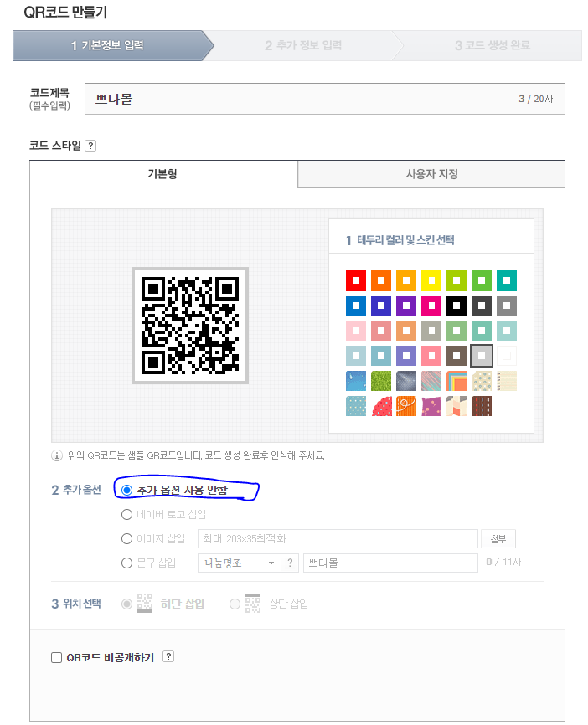
Task: Choose the teal border swatch in first row
Action: [507, 280]
